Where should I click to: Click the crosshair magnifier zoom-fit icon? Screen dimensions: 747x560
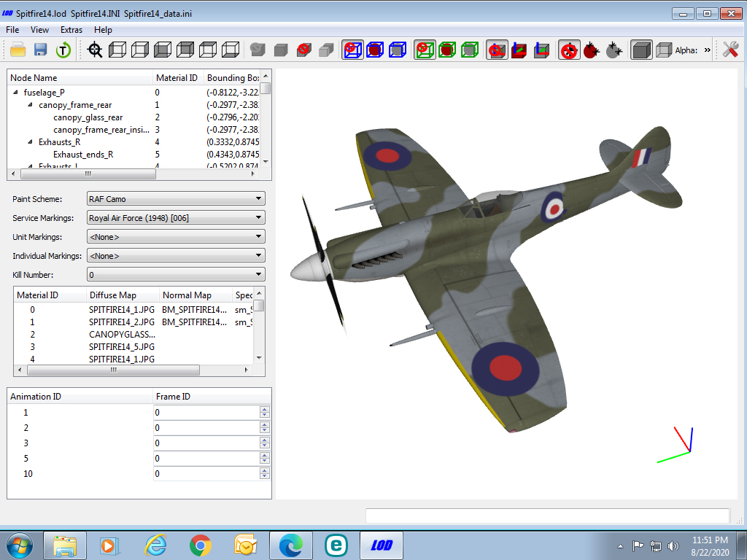tap(95, 50)
